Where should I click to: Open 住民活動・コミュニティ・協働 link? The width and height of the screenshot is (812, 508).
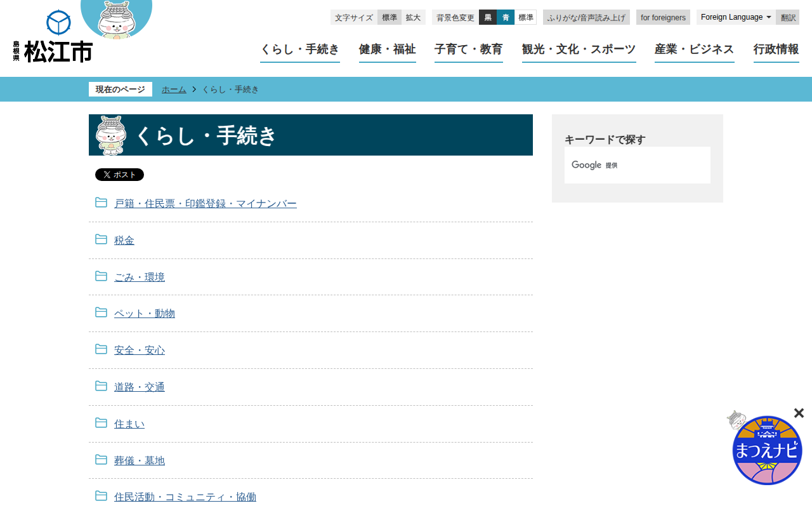[x=185, y=497]
